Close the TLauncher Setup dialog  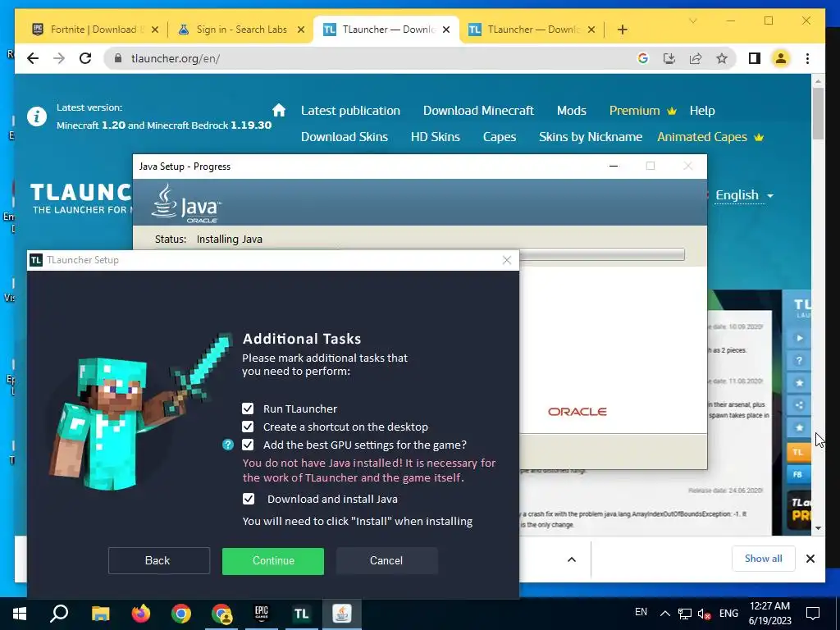tap(507, 260)
